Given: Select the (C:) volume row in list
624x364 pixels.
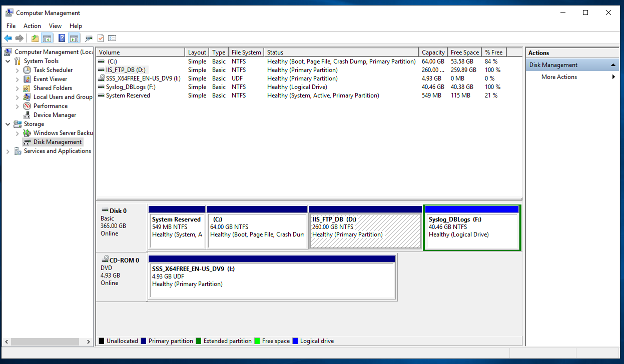Looking at the screenshot, I should pyautogui.click(x=309, y=61).
